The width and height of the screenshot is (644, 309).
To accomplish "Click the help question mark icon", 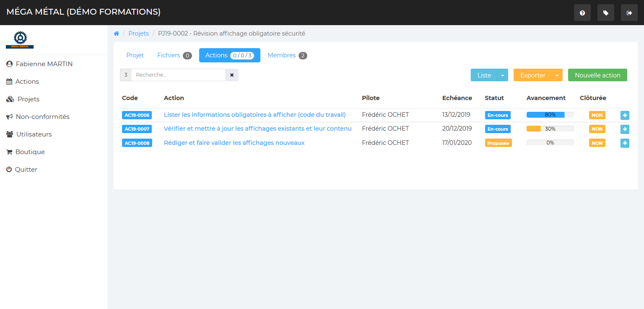I will tap(582, 13).
